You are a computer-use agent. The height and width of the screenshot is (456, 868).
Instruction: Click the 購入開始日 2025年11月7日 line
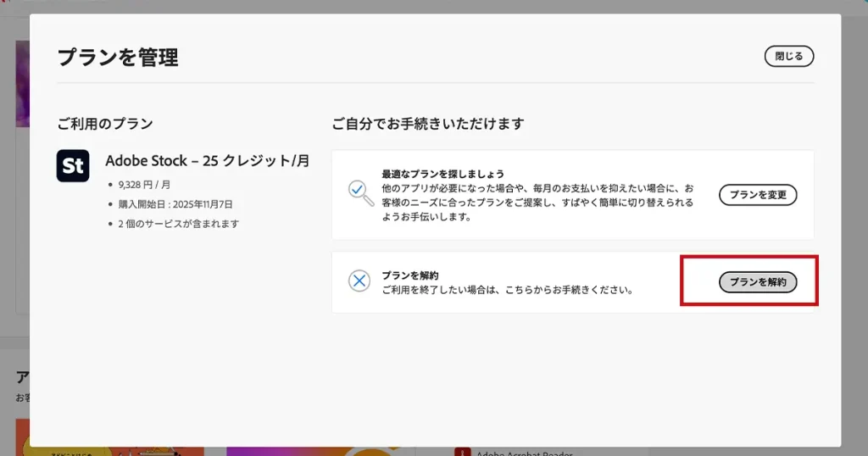pyautogui.click(x=175, y=204)
